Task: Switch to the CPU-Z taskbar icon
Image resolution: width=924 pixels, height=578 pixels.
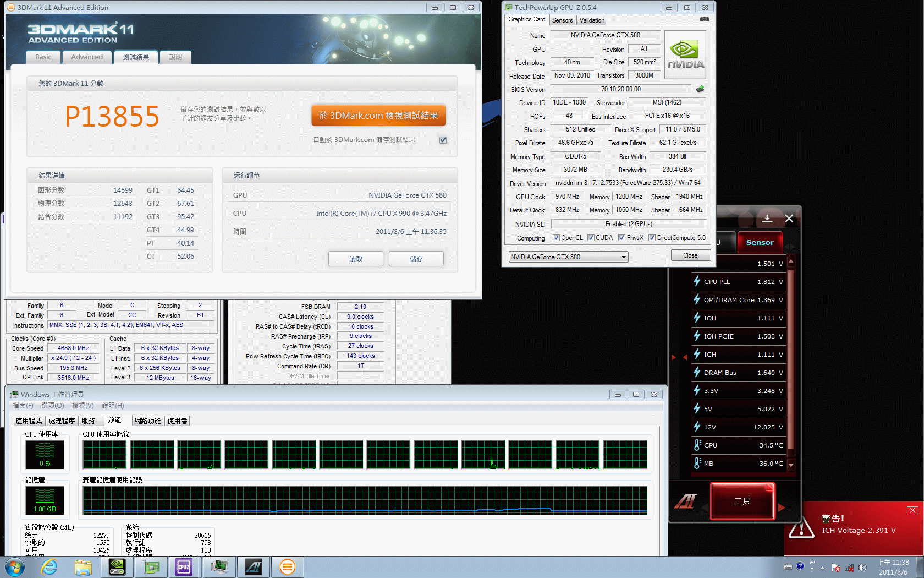Action: [x=184, y=567]
